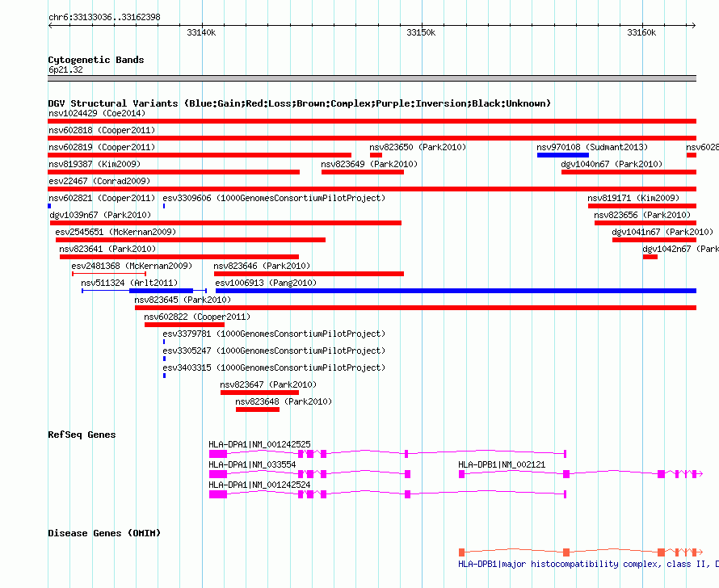The image size is (719, 588).
Task: Click nsv602821 (Cooper2011) label
Action: pos(102,198)
